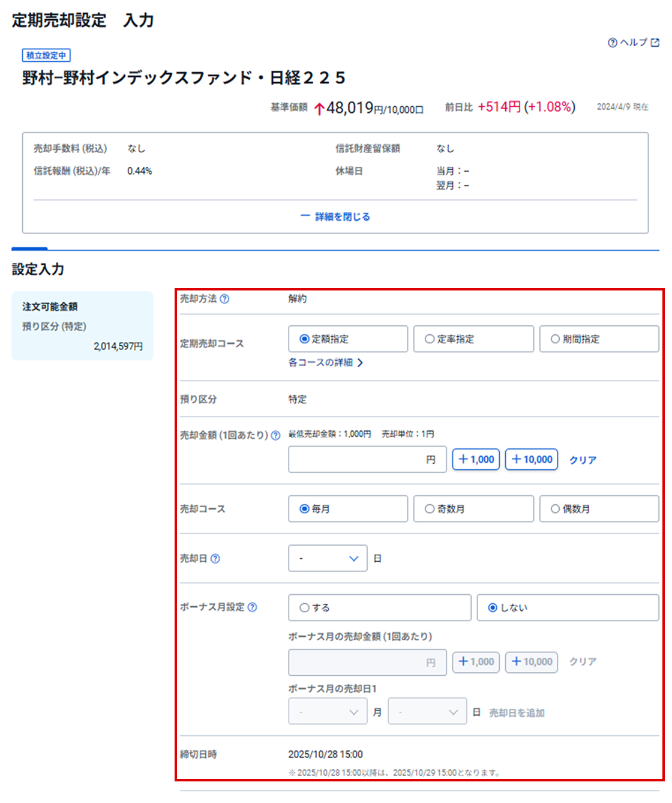
Task: Collapse details via 詳細を閉じる
Action: [335, 217]
